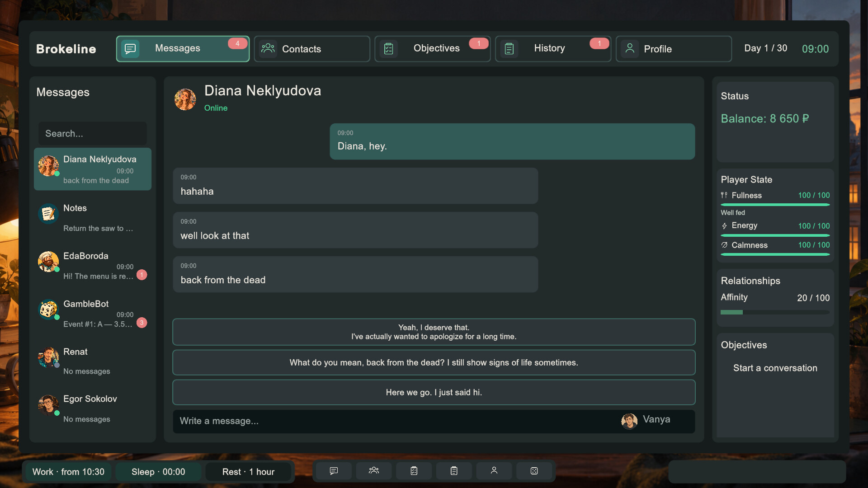
Task: Open history clipboard icon in bottom dock
Action: [454, 471]
